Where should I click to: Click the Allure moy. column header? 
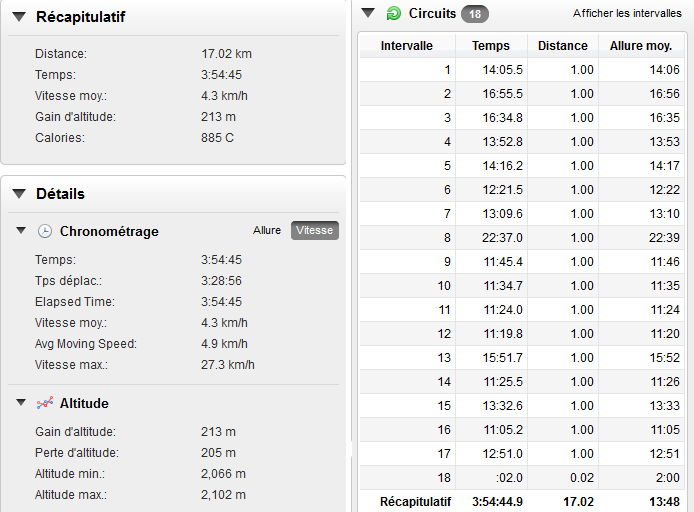pos(641,46)
